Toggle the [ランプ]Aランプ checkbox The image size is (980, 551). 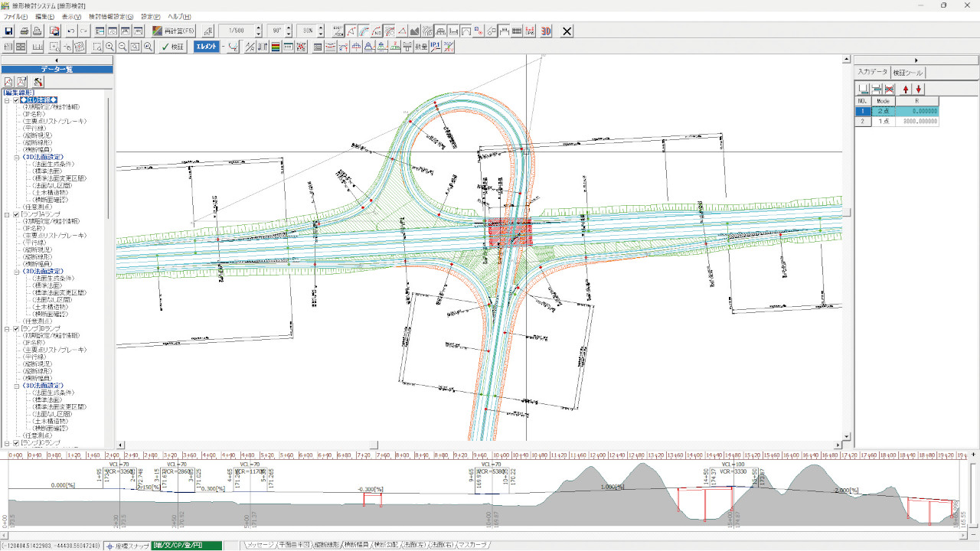click(x=16, y=214)
